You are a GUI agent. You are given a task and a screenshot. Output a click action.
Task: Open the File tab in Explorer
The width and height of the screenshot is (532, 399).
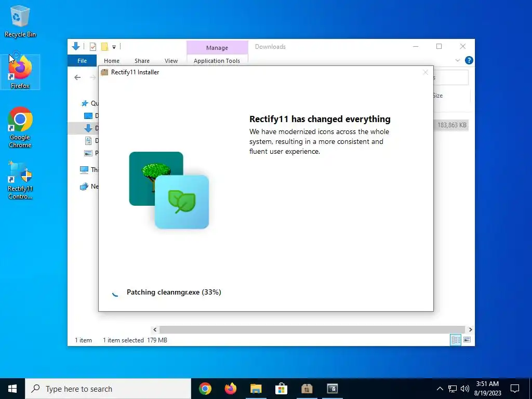click(82, 61)
